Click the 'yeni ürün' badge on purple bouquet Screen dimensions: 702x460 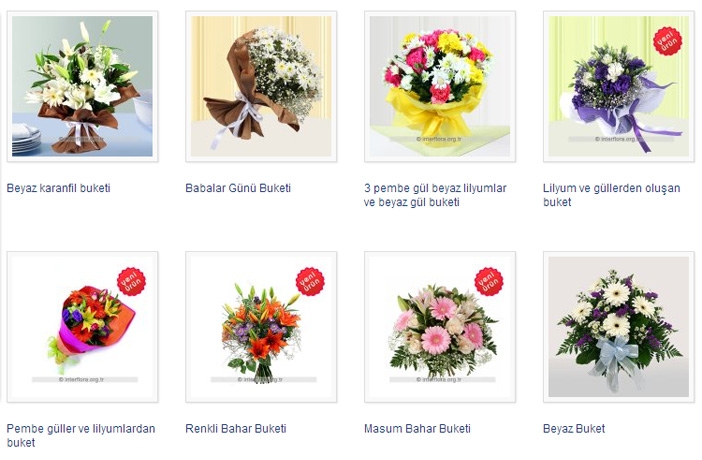pyautogui.click(x=668, y=41)
